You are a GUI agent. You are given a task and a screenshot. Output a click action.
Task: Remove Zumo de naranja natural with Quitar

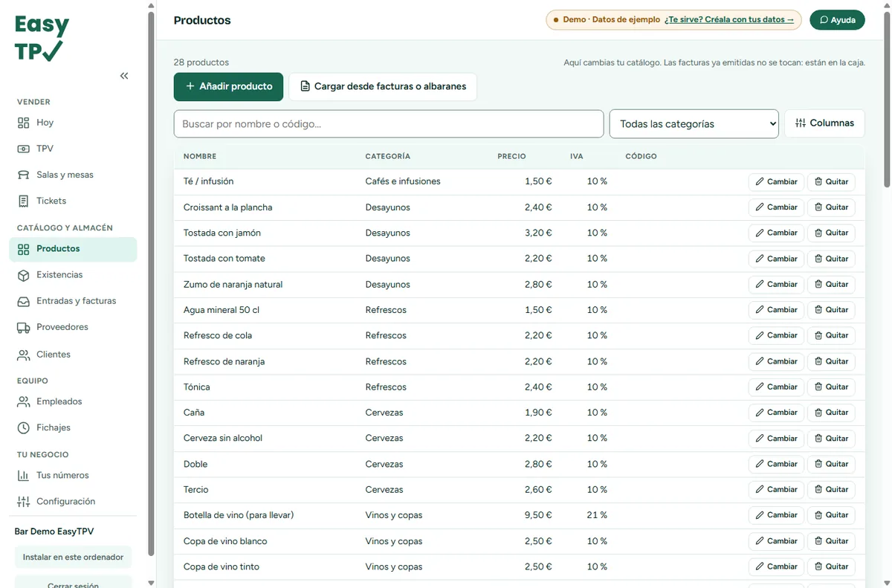coord(831,284)
